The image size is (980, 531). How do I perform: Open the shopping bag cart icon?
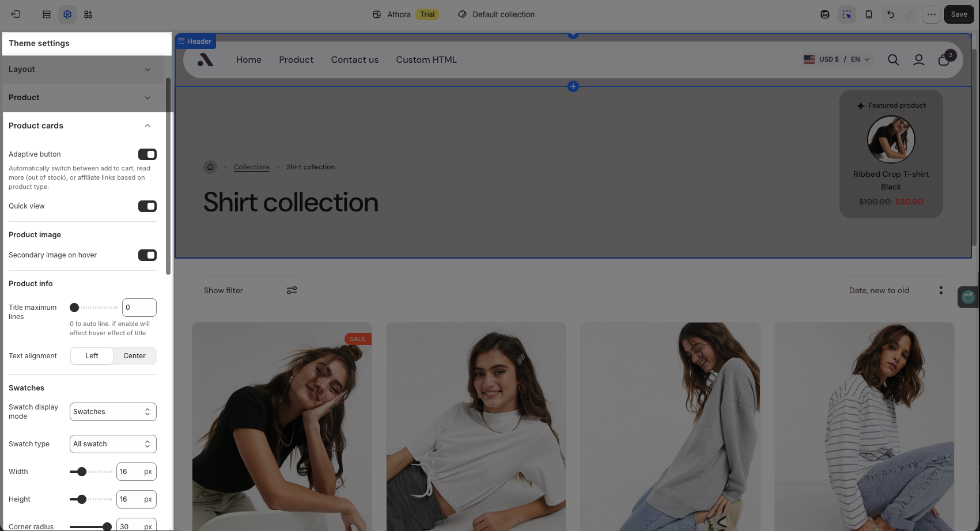[x=944, y=60]
